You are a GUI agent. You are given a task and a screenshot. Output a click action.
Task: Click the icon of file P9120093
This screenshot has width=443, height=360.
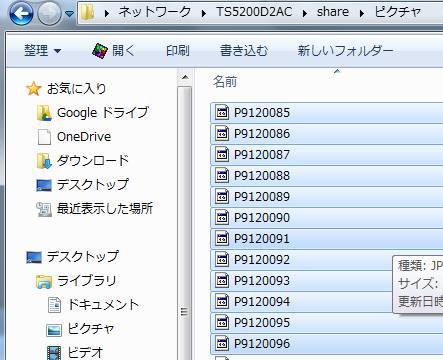222,280
